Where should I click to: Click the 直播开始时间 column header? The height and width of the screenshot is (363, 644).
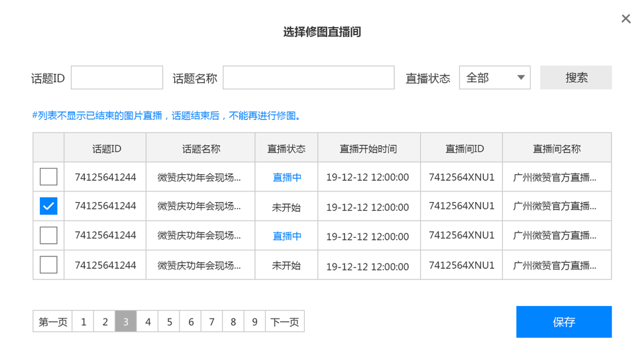point(368,148)
